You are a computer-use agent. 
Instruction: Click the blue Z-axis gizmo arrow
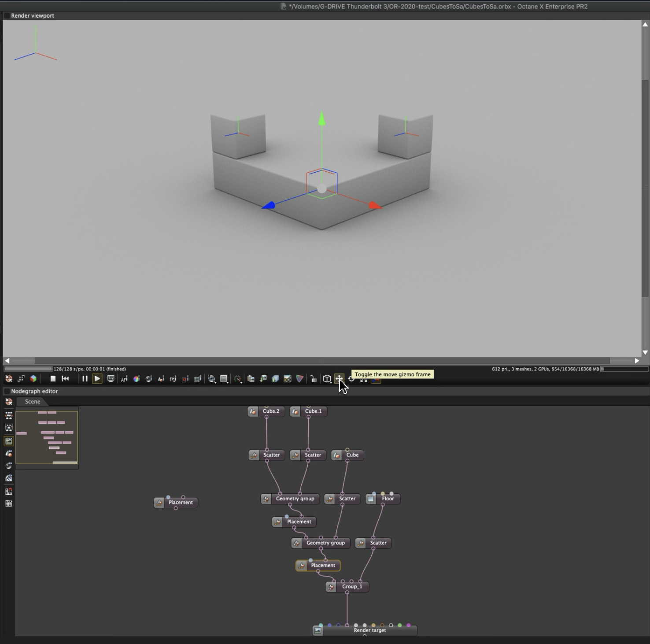point(268,205)
